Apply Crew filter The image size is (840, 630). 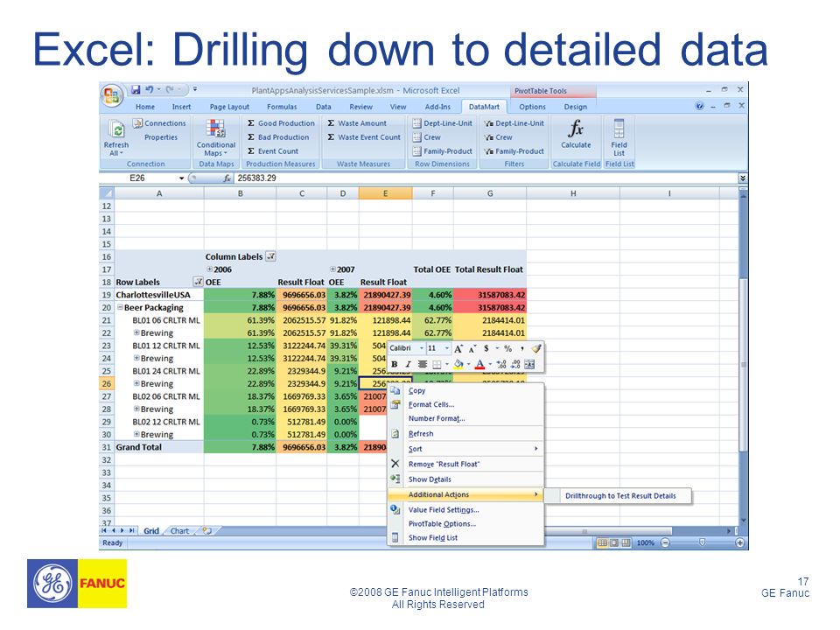click(498, 137)
